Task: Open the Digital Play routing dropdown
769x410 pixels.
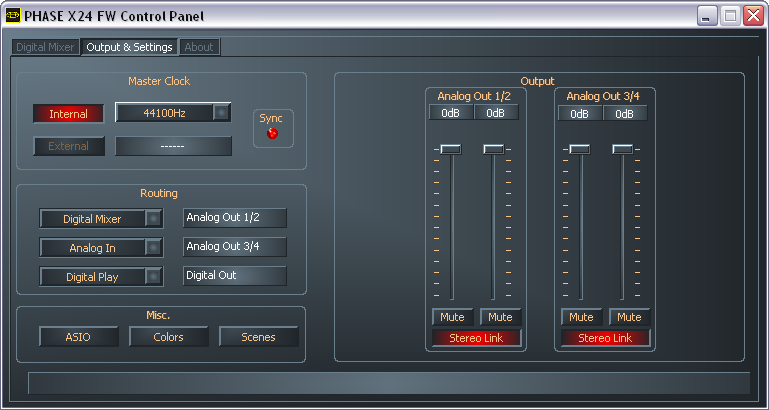Action: tap(101, 277)
